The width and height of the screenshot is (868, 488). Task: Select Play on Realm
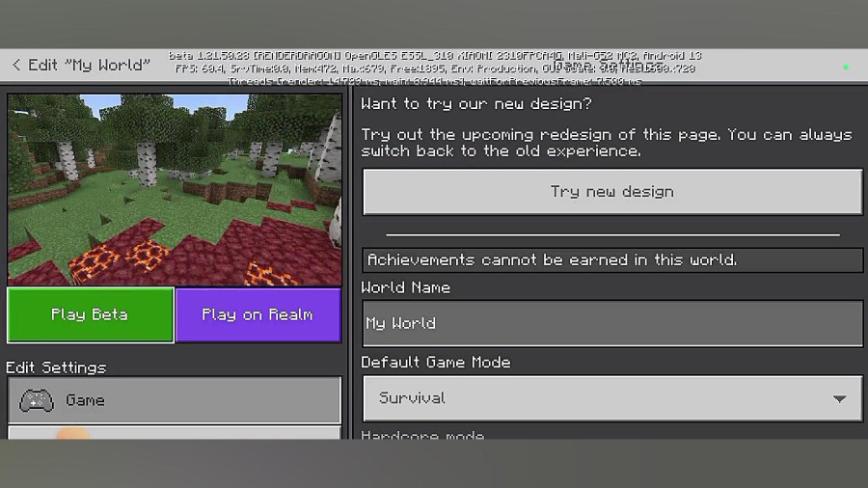click(258, 314)
